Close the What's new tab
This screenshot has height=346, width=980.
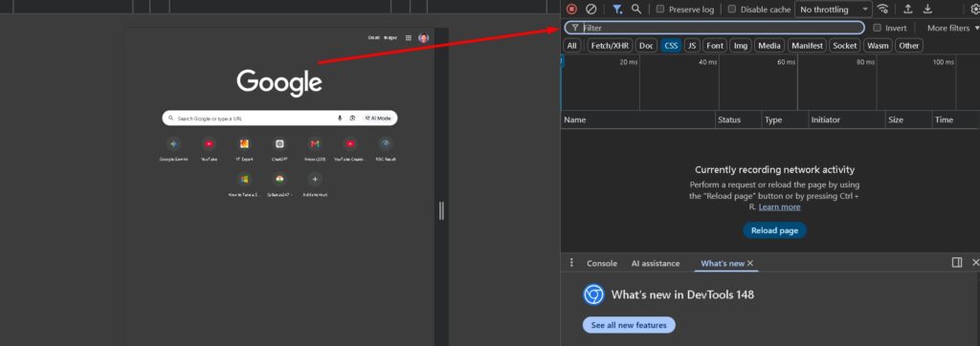[750, 264]
